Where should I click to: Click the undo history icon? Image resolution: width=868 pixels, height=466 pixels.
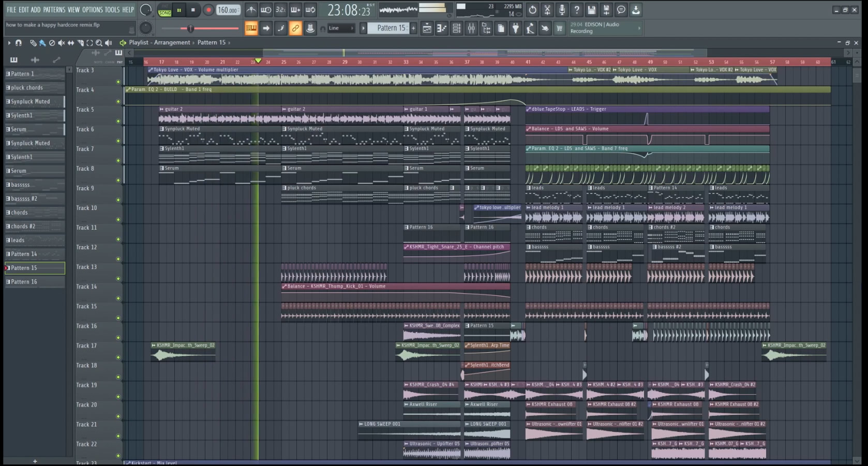[x=532, y=10]
